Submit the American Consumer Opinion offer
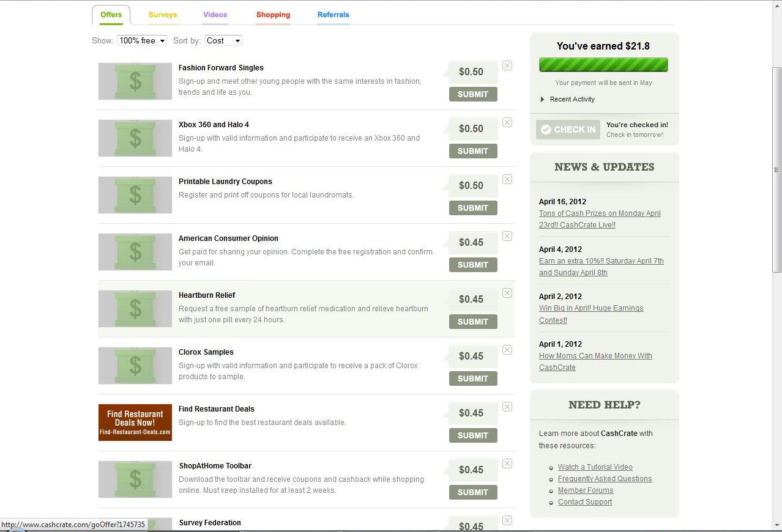Viewport: 782px width, 532px height. click(472, 265)
